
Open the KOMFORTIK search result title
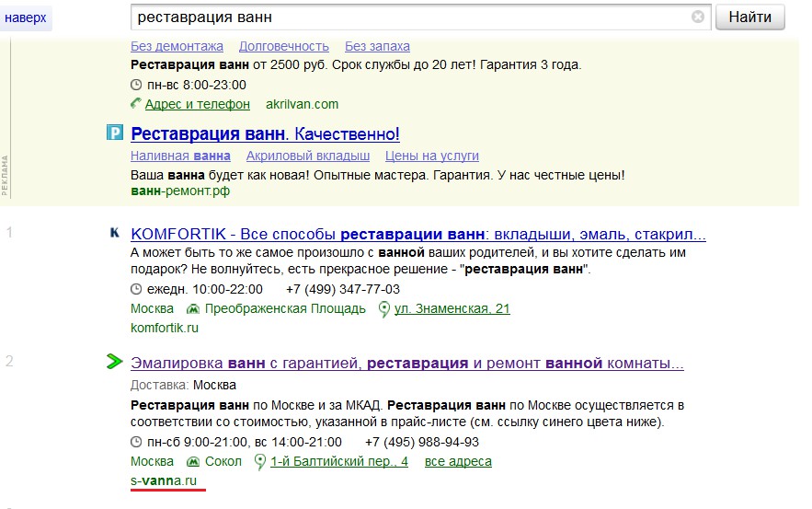point(417,235)
